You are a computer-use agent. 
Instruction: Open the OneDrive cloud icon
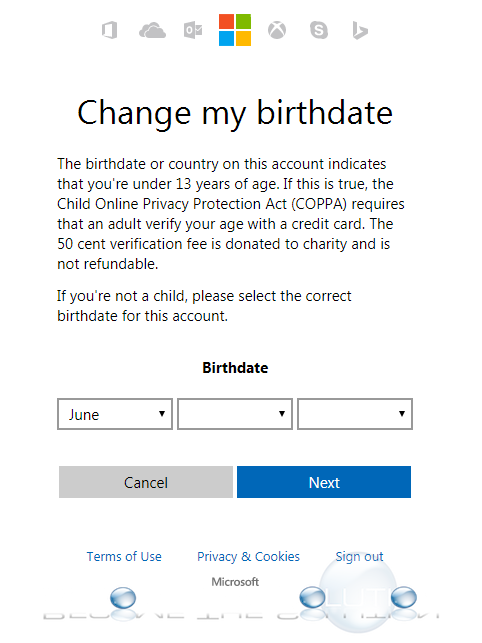point(152,31)
